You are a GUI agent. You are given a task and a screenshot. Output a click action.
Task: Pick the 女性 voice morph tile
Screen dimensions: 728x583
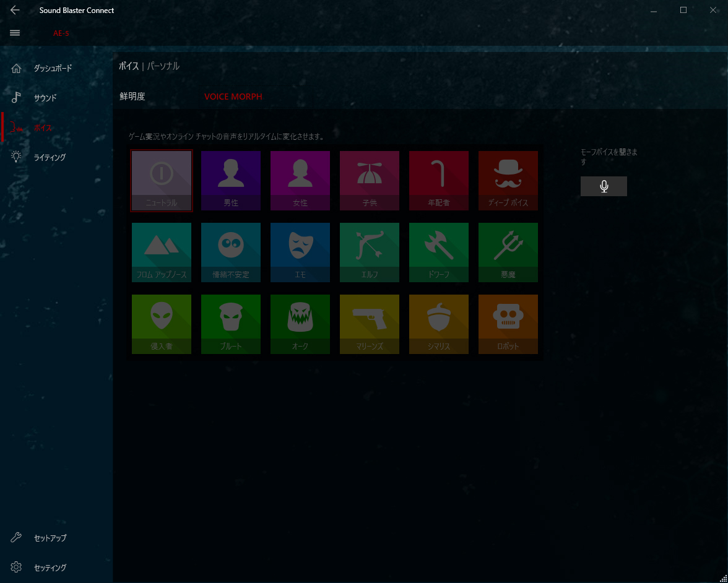coord(300,181)
